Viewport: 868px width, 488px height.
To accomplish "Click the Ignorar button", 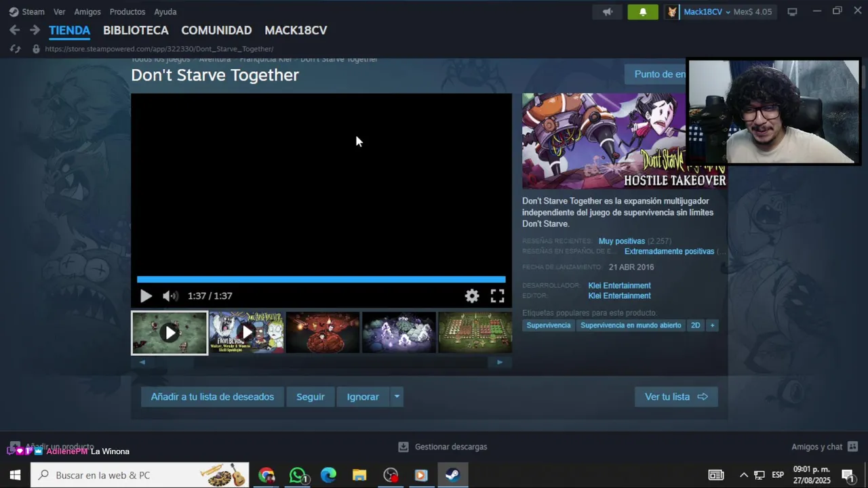I will 363,396.
